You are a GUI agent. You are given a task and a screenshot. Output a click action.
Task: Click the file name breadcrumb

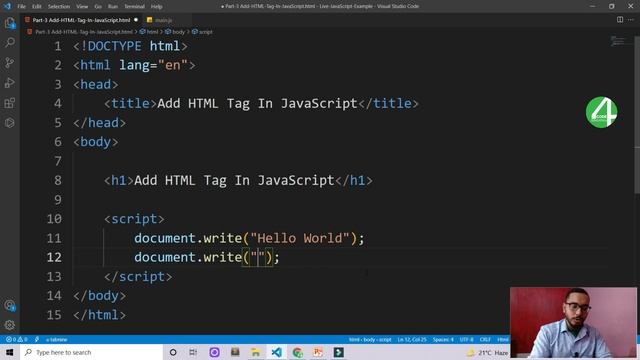(84, 32)
